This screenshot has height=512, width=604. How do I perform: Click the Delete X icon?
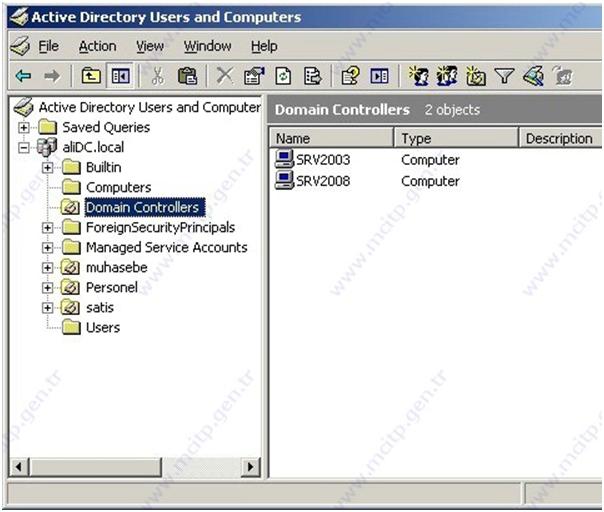(x=225, y=76)
